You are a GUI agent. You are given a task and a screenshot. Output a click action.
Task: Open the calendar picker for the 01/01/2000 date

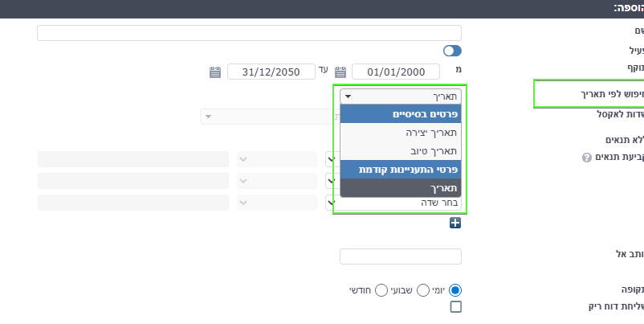click(x=340, y=72)
